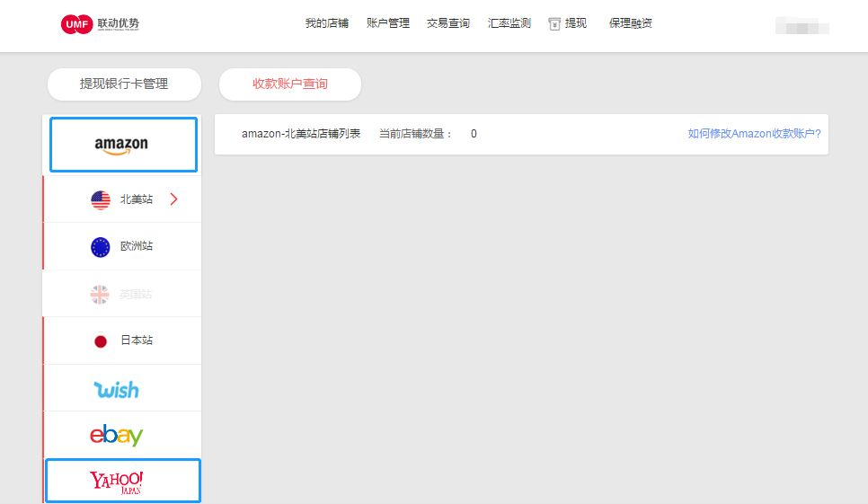Image resolution: width=868 pixels, height=504 pixels.
Task: Click the 提现 withdraw icon
Action: click(x=554, y=23)
